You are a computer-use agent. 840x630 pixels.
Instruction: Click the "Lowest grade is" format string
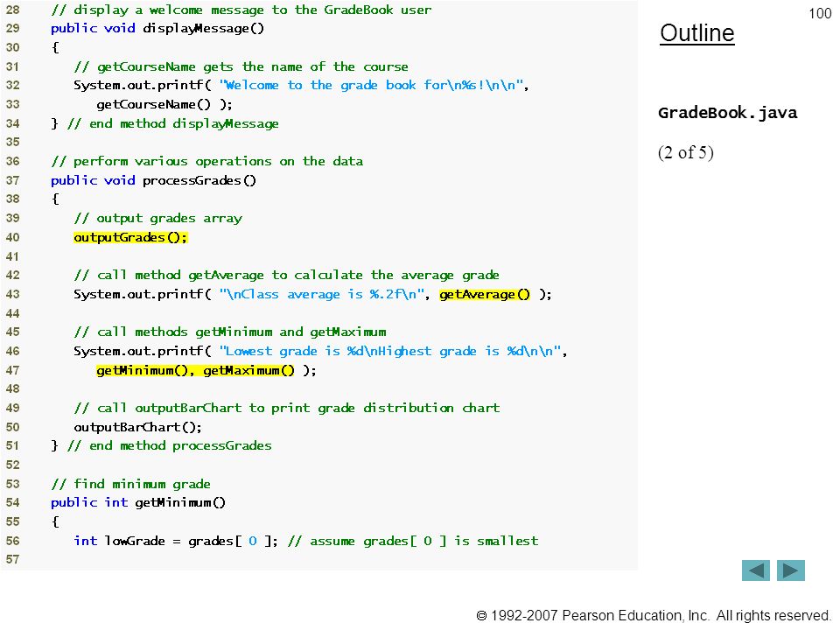click(x=390, y=351)
